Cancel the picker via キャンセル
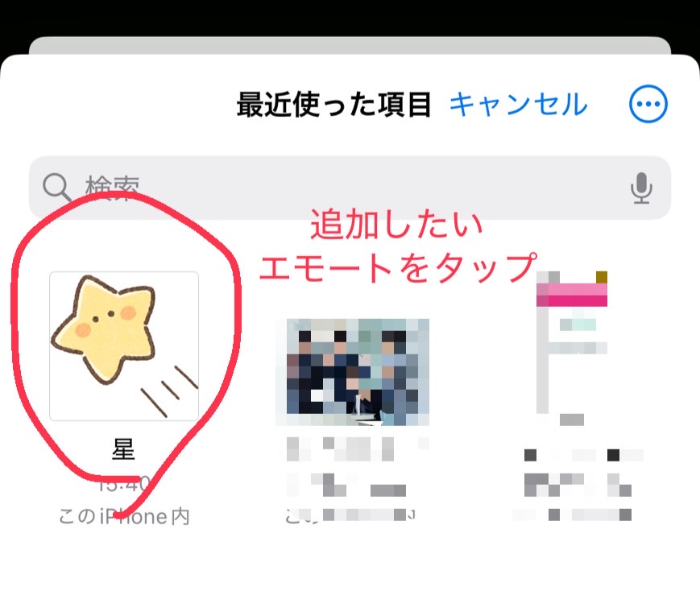Viewport: 700px width, 612px height. [518, 105]
